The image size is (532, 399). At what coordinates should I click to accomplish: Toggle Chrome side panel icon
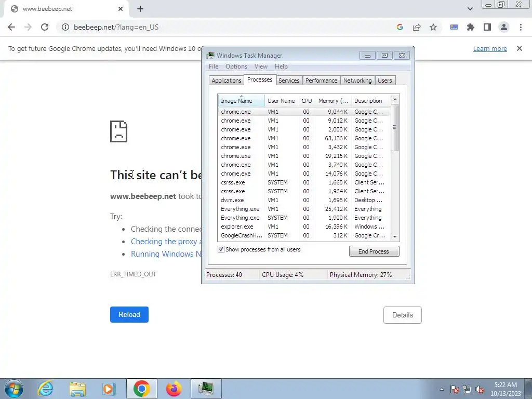(487, 27)
